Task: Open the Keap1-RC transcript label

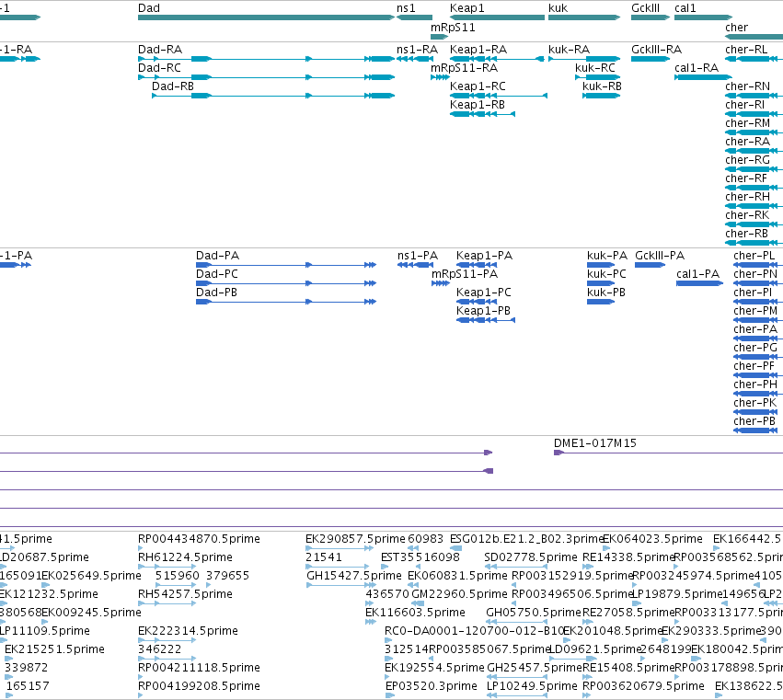Action: pos(478,86)
